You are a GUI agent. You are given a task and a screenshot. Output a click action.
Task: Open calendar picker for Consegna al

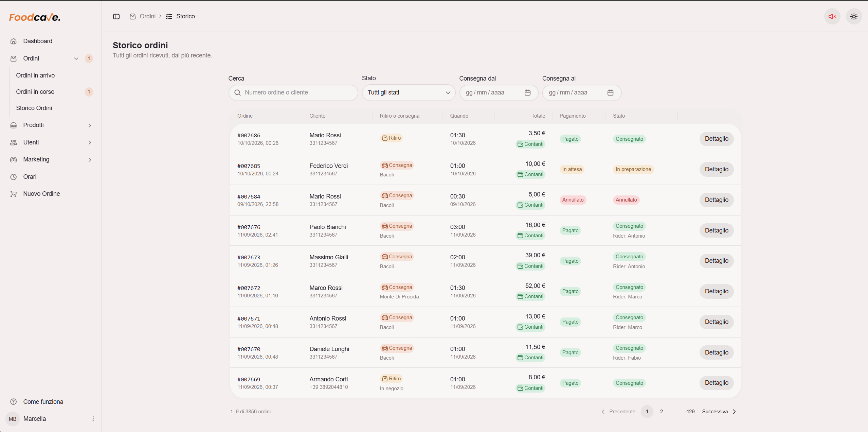click(x=610, y=92)
